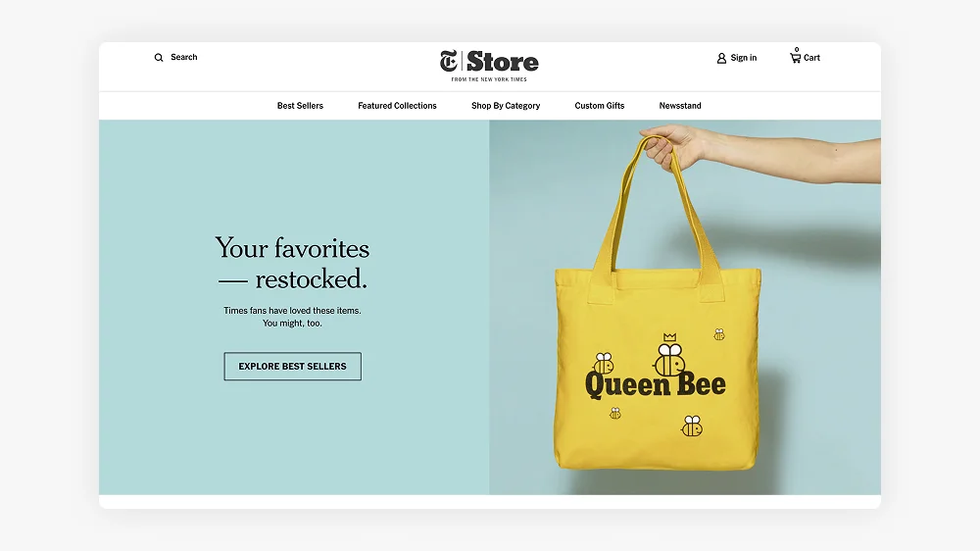Click the Times fans have loved text
Viewport: 980px width, 551px height.
(292, 317)
